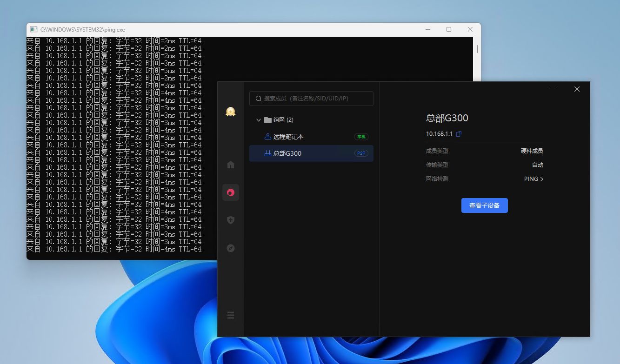The image size is (620, 364).
Task: Collapse the 组网 (2) group chevron
Action: click(x=259, y=120)
